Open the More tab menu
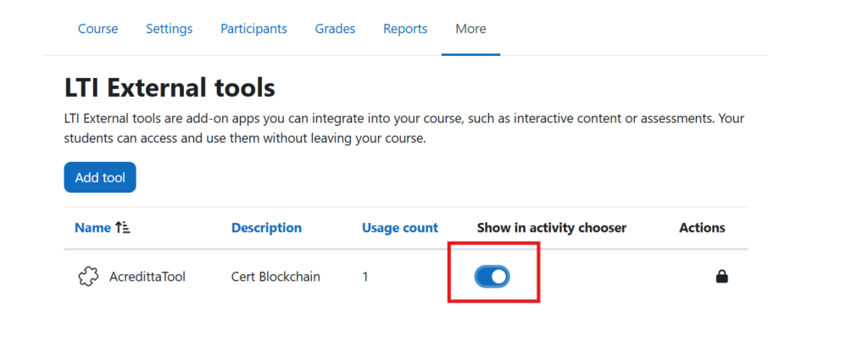The image size is (868, 358). point(470,29)
